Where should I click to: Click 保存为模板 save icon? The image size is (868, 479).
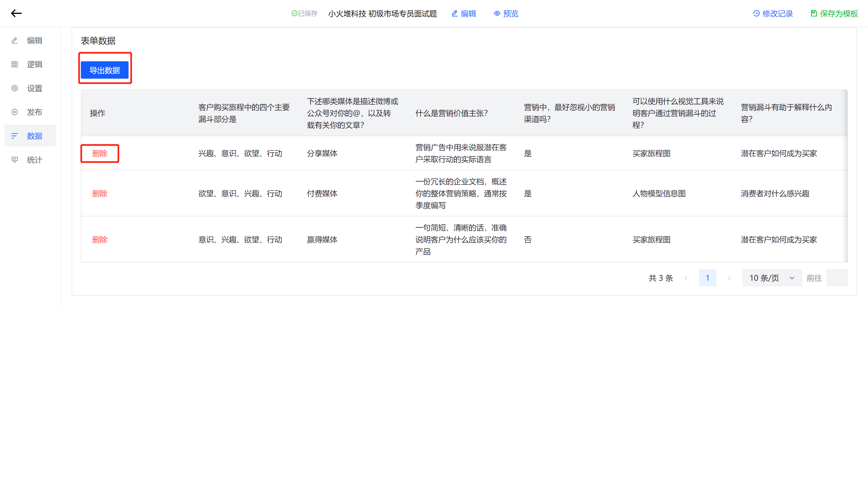pyautogui.click(x=814, y=14)
